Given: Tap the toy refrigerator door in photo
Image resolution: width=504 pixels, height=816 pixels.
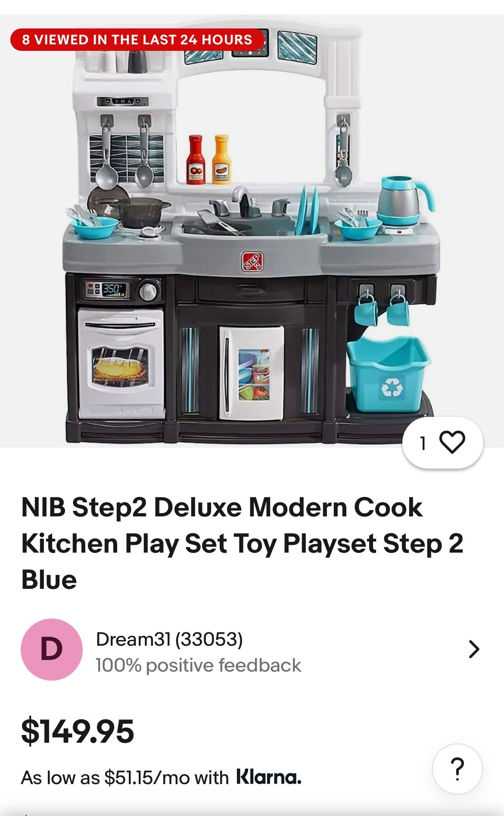Looking at the screenshot, I should tap(252, 373).
